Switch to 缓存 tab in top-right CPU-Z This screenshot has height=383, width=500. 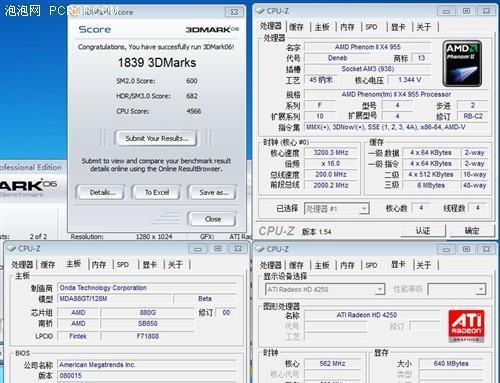pos(296,27)
